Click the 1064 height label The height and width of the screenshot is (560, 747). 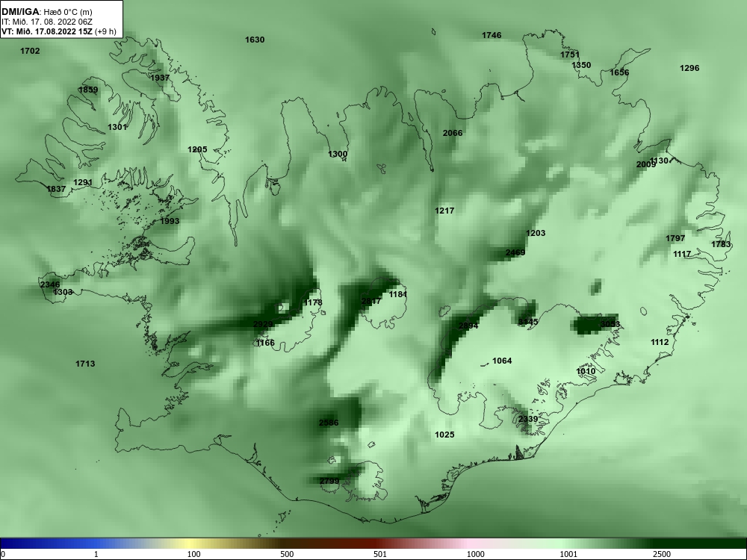(502, 361)
